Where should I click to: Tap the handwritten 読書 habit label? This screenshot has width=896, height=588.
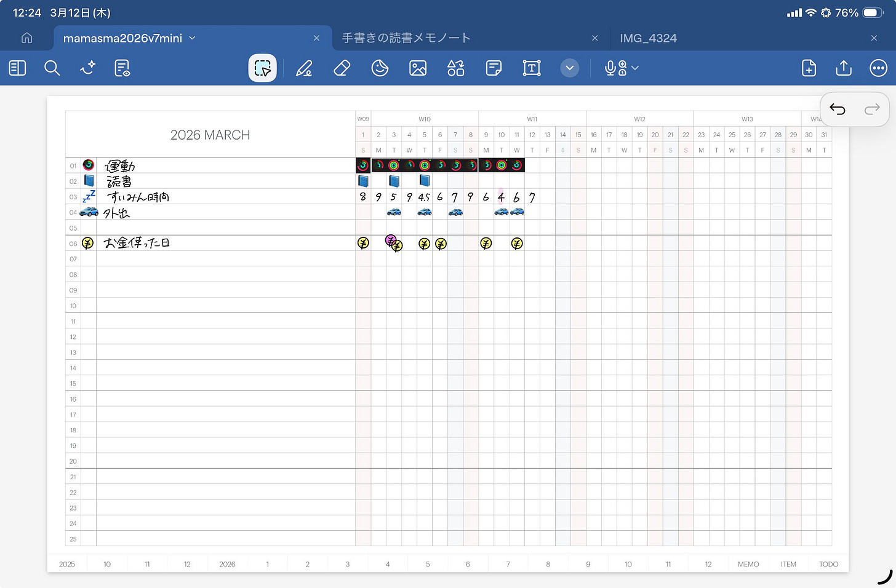coord(119,181)
